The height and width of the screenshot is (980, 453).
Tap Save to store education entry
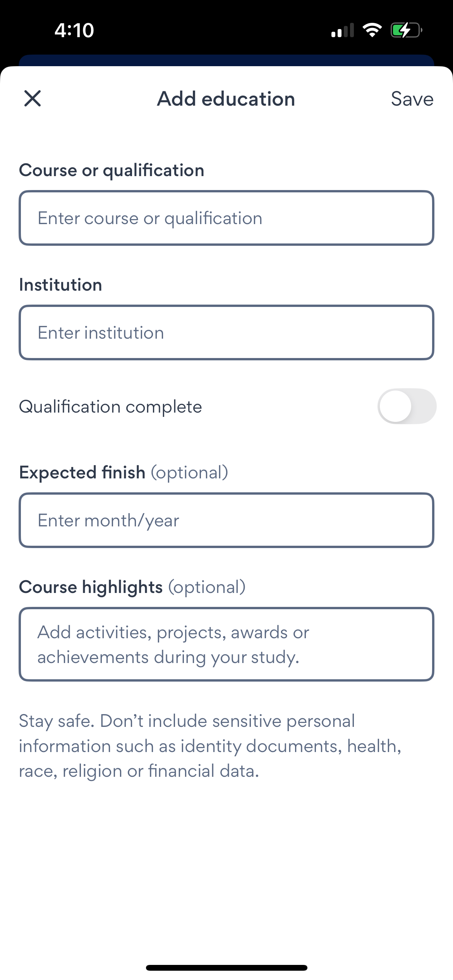(412, 99)
